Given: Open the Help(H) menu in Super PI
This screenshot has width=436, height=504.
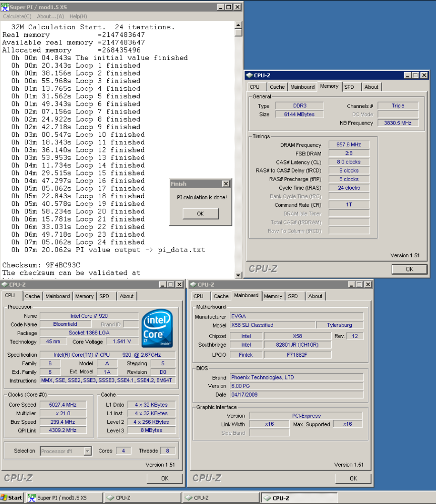Looking at the screenshot, I should coord(78,16).
